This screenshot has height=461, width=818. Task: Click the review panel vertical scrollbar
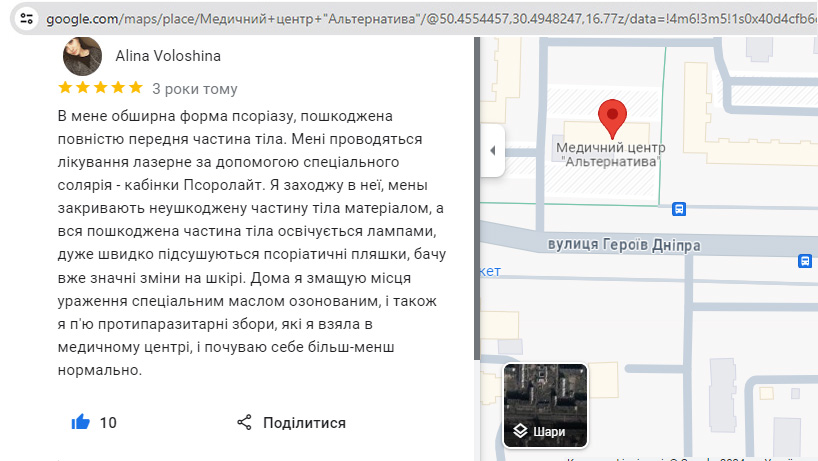476,200
